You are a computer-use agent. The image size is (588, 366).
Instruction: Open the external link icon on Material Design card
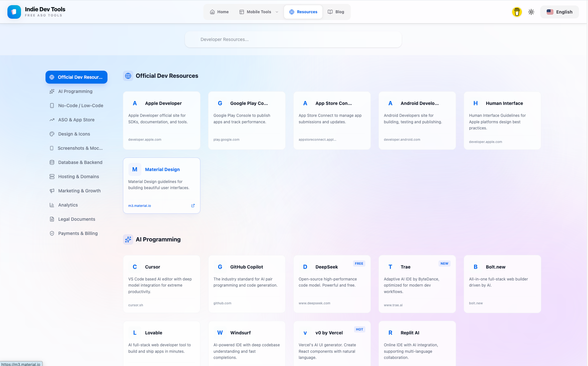(x=193, y=205)
